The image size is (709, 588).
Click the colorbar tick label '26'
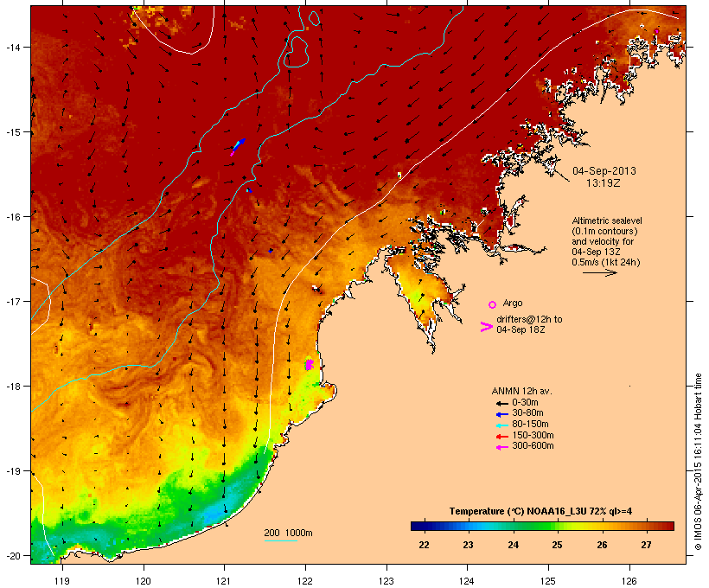(602, 545)
